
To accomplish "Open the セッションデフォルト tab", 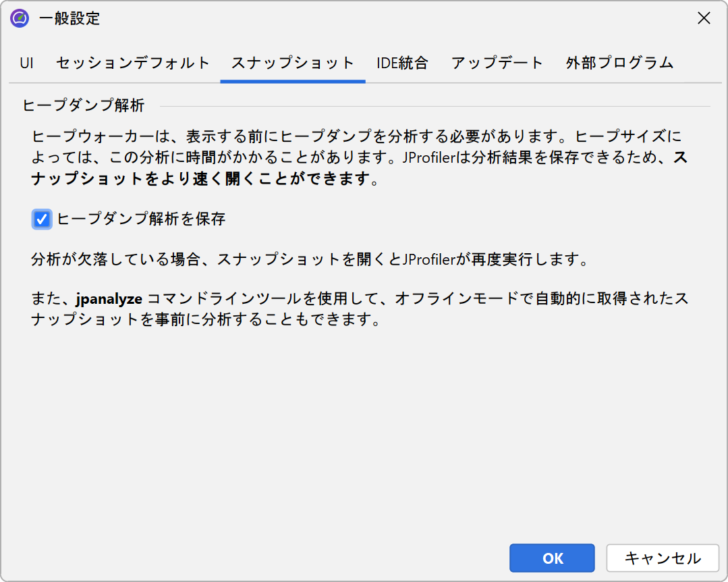I will click(133, 63).
